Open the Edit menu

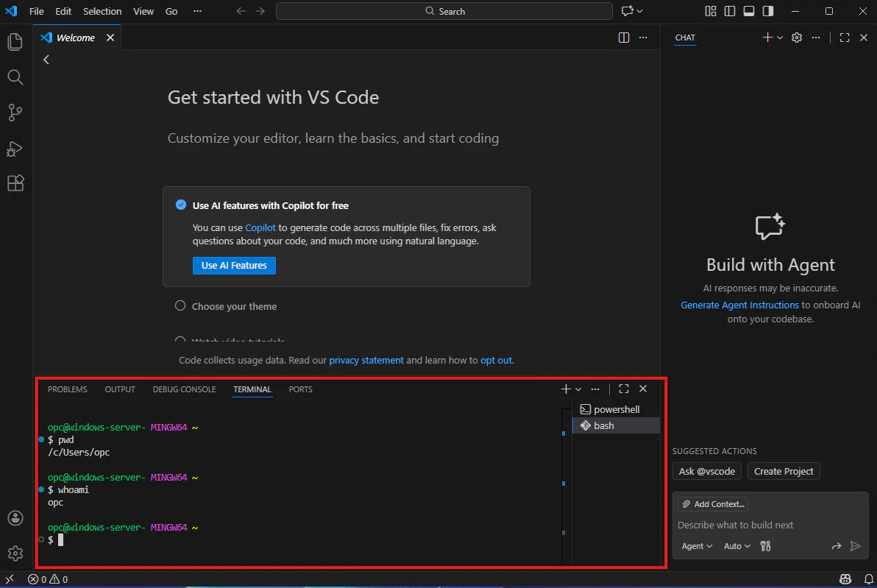tap(63, 11)
